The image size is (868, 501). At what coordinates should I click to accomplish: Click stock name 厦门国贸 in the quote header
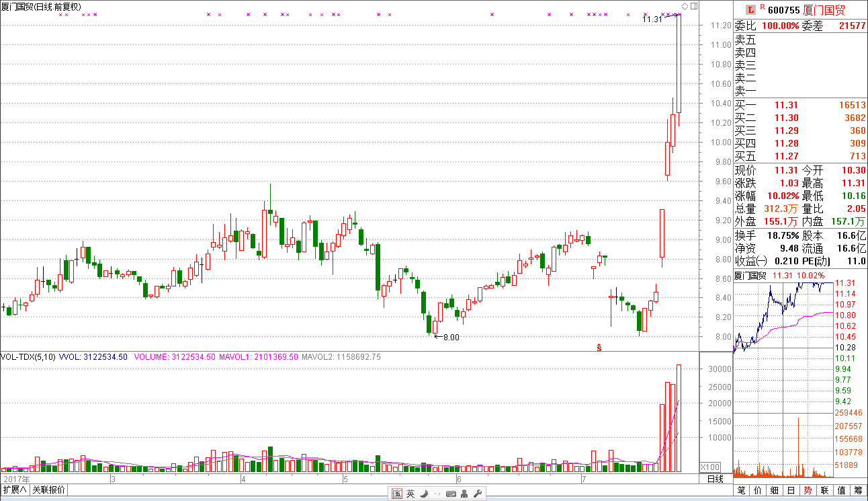point(824,10)
